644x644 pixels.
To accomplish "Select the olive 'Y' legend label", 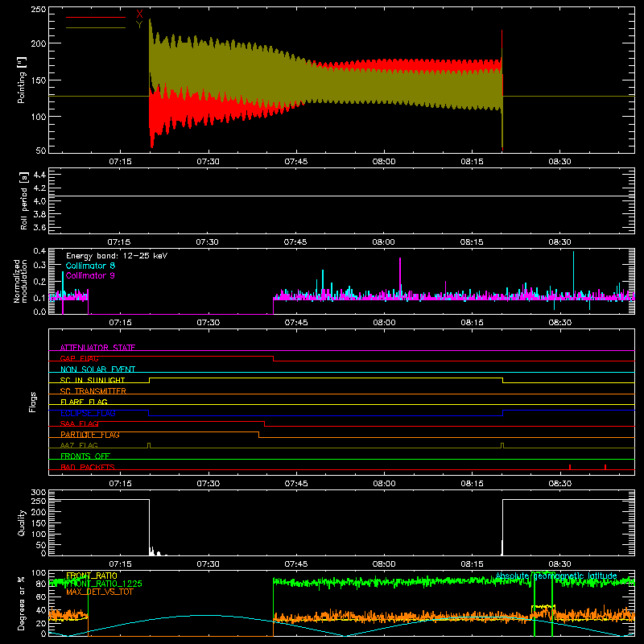I will [139, 25].
